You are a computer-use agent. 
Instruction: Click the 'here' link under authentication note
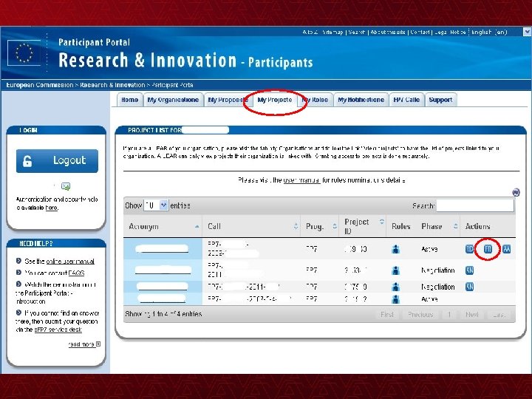tap(51, 208)
